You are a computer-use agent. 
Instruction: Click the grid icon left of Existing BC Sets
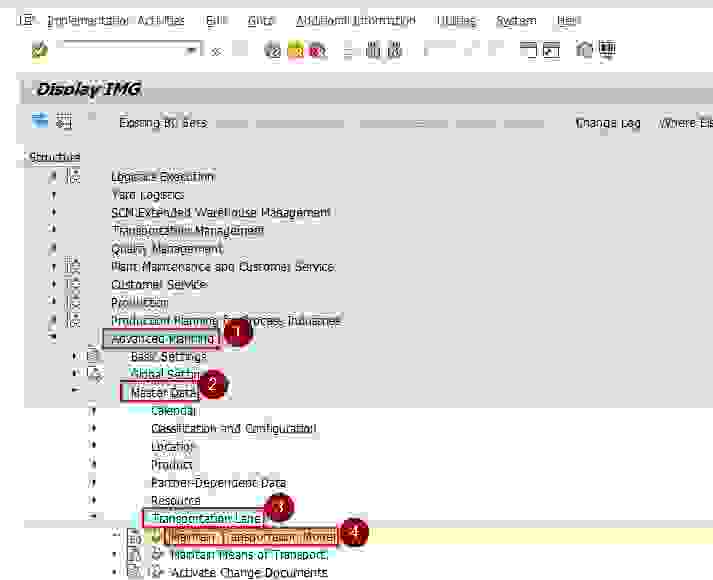tap(64, 121)
